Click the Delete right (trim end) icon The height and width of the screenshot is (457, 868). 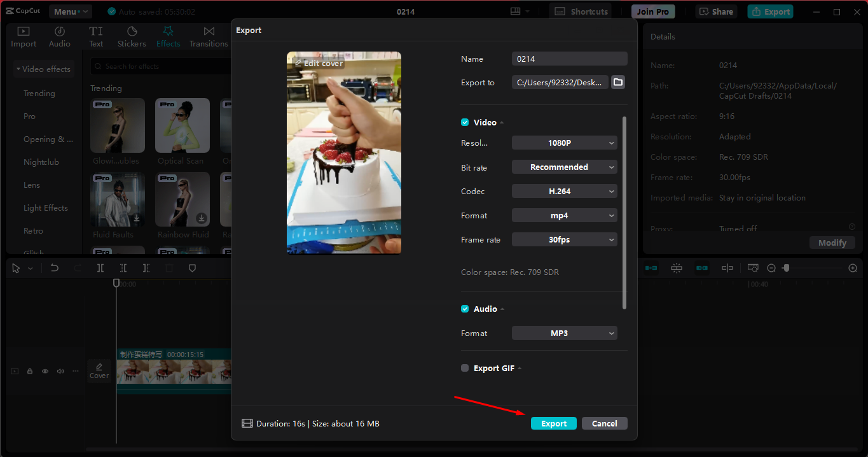click(x=146, y=269)
